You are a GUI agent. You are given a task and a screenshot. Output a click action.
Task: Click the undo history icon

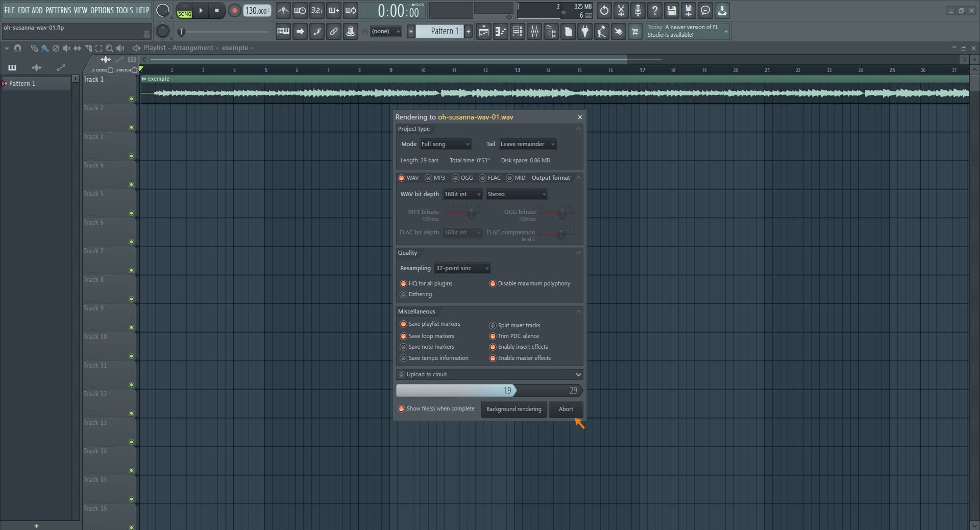coord(604,10)
